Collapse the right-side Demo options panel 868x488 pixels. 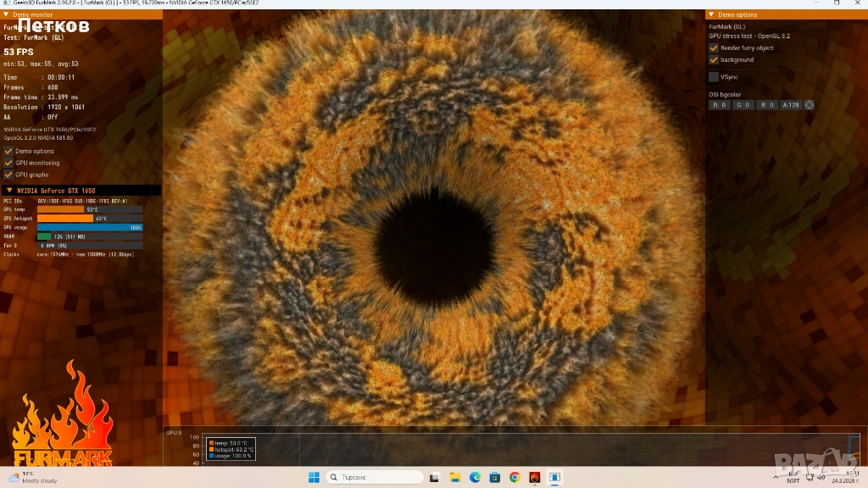[x=711, y=14]
